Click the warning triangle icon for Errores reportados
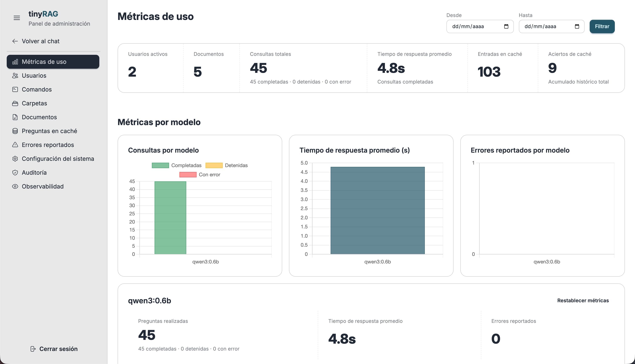Screen dimensions: 635x364 click(15, 145)
